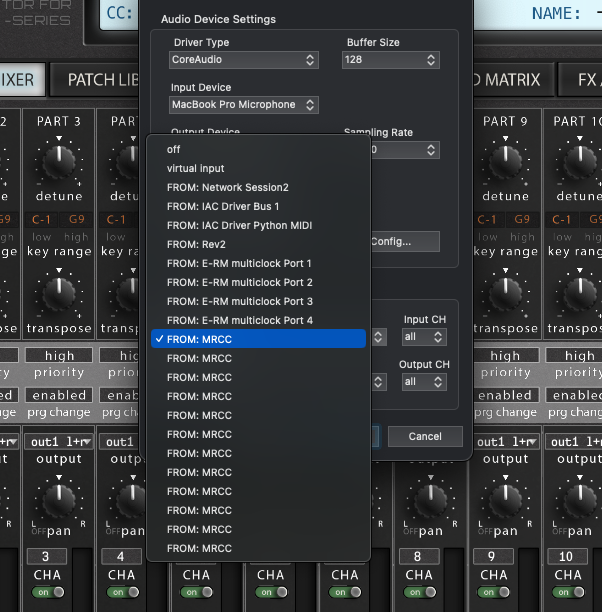Toggle the channel 10 on switch
The height and width of the screenshot is (612, 602).
tap(570, 593)
